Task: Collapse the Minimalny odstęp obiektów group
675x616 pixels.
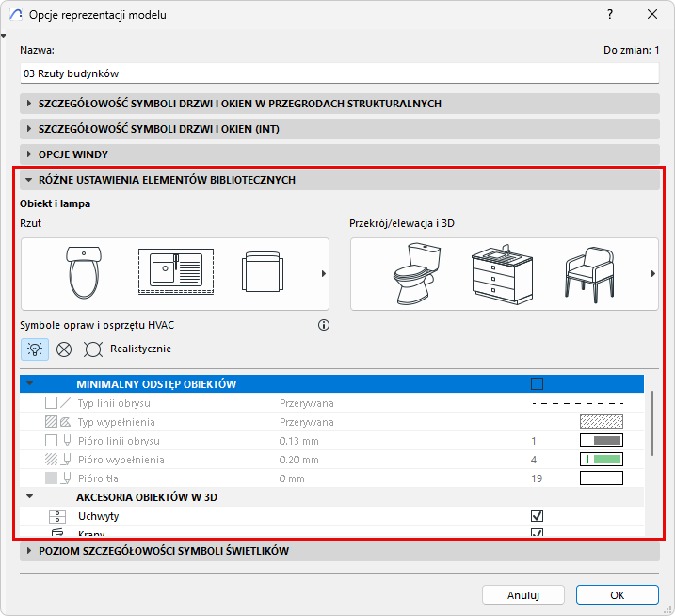Action: point(30,383)
